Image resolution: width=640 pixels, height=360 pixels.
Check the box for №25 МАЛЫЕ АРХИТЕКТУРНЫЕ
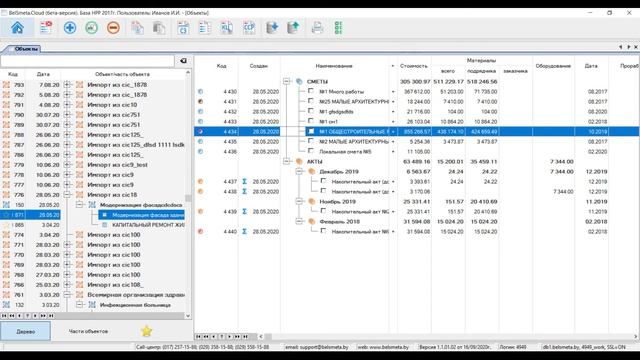[311, 101]
